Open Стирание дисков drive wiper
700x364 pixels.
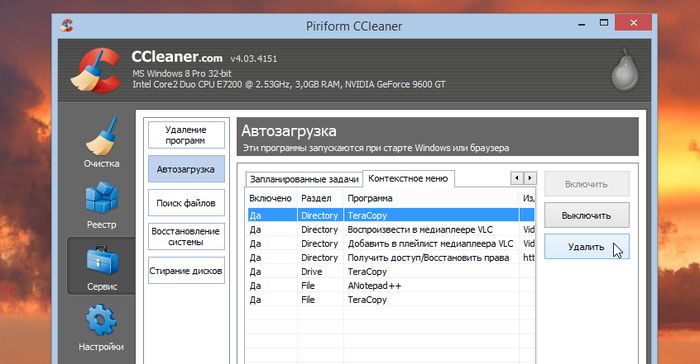pos(186,271)
